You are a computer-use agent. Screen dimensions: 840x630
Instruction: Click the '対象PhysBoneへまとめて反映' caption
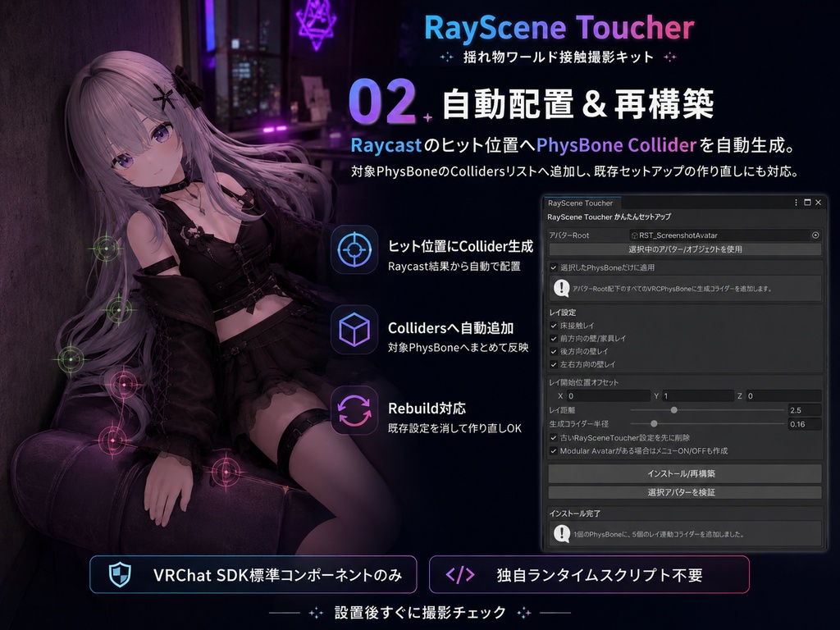[458, 348]
